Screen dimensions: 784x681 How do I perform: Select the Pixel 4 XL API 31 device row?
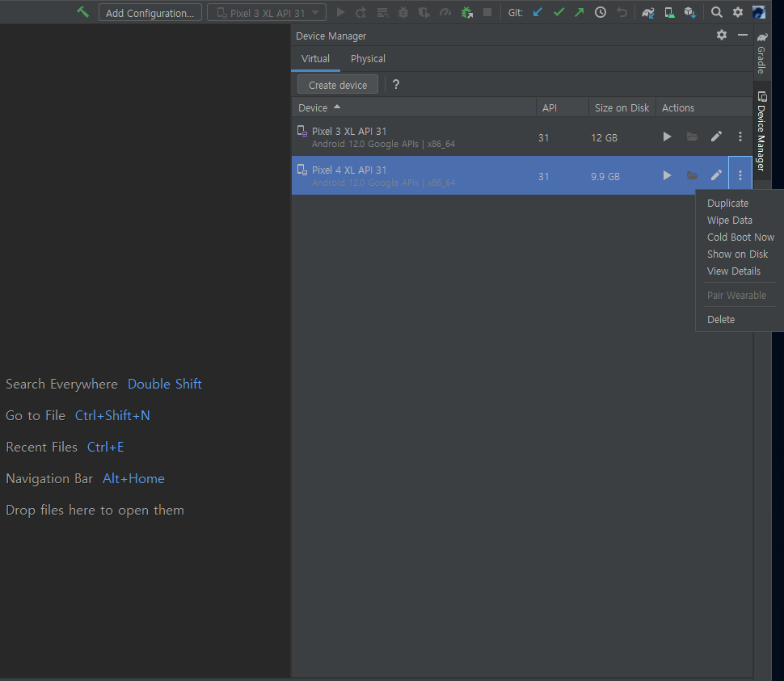click(522, 175)
